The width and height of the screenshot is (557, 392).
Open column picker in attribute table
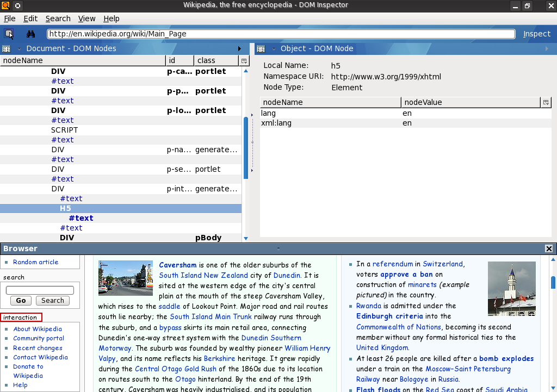pyautogui.click(x=546, y=102)
